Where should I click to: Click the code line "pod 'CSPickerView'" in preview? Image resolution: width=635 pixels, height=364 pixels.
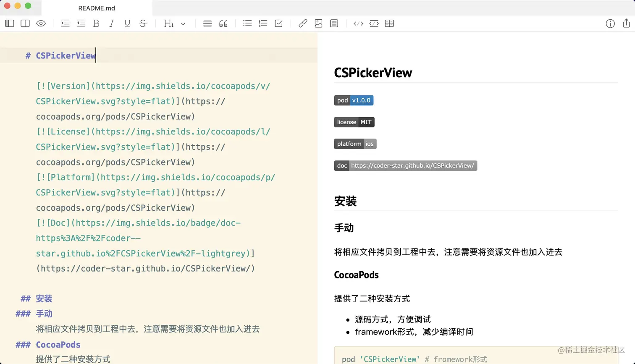[x=414, y=359]
